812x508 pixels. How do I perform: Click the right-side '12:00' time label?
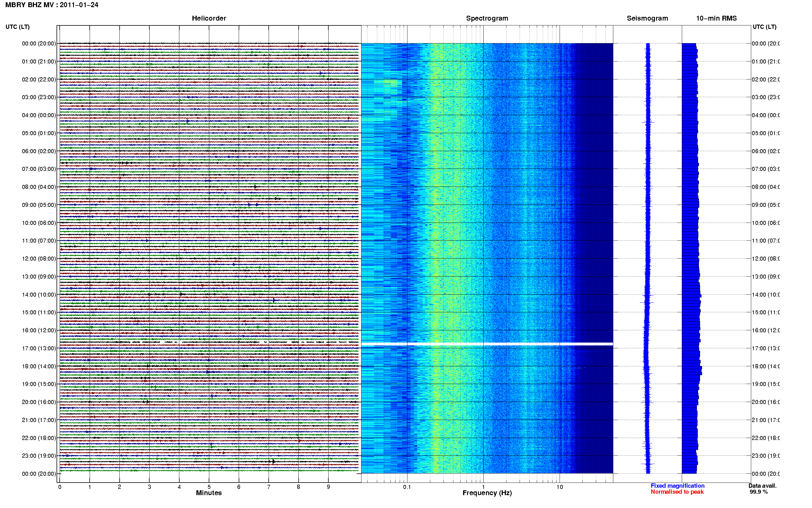pyautogui.click(x=765, y=259)
